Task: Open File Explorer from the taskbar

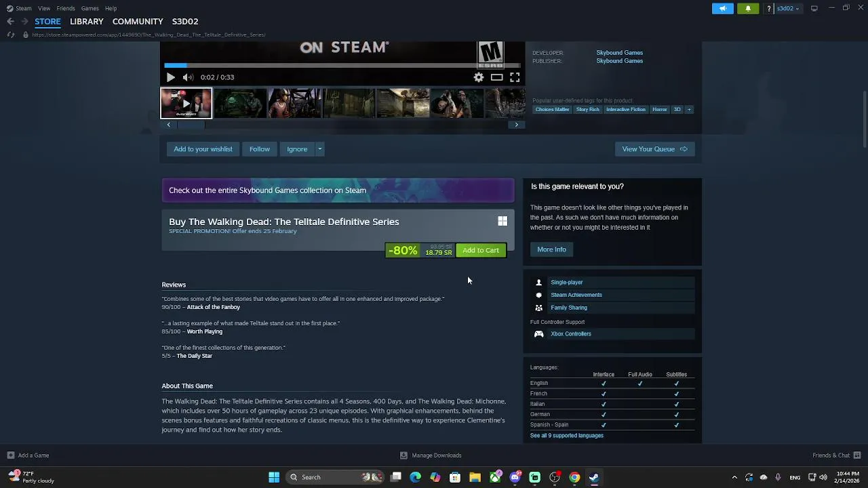Action: tap(475, 477)
